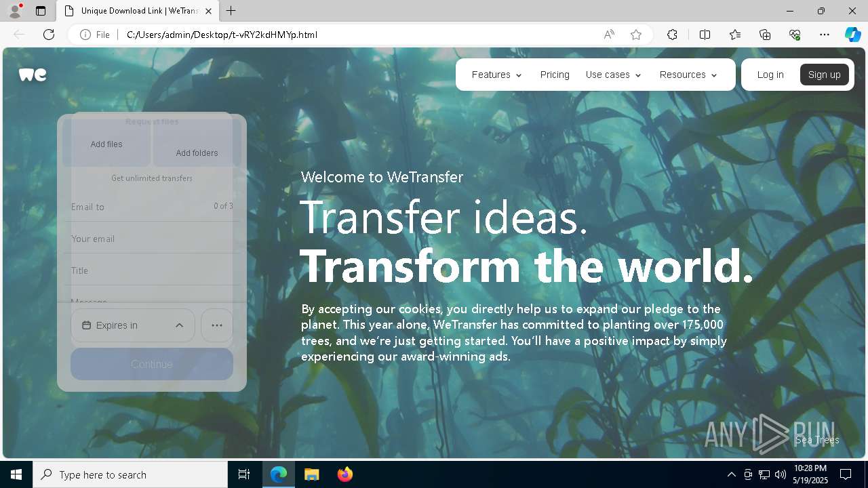Open the browser profile icon

pyautogui.click(x=15, y=11)
